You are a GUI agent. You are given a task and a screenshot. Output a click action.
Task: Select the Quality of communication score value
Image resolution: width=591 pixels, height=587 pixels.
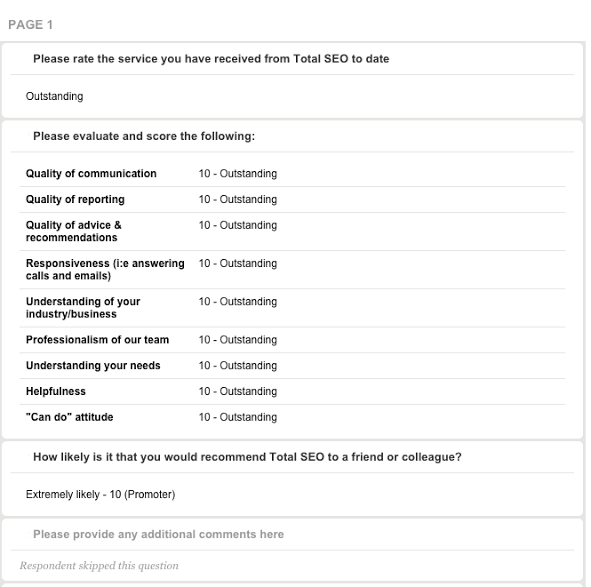coord(238,173)
